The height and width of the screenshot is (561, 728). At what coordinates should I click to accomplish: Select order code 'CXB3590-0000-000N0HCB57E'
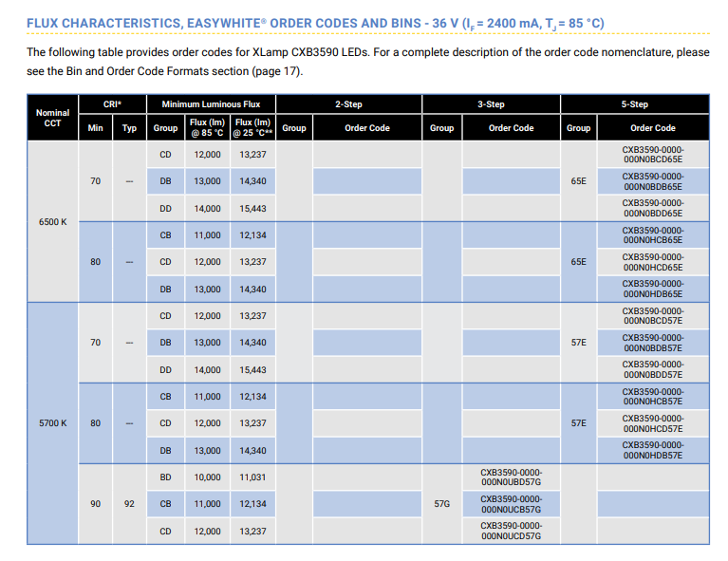tap(653, 396)
